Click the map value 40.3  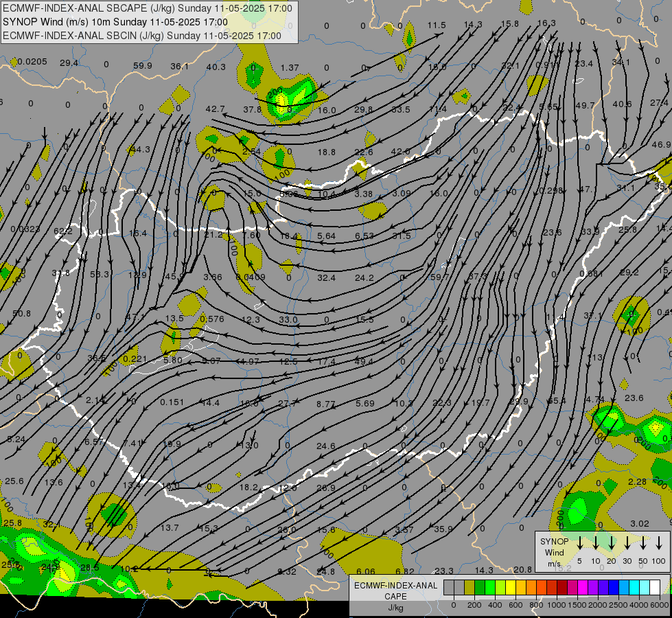(x=216, y=67)
